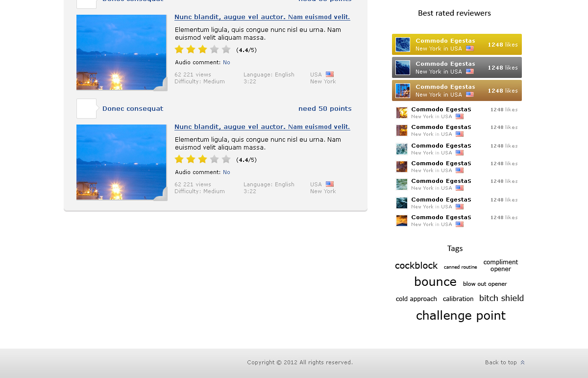Select the first star in the first review's rating
Viewport: 588px width, 378px height.
[x=179, y=49]
